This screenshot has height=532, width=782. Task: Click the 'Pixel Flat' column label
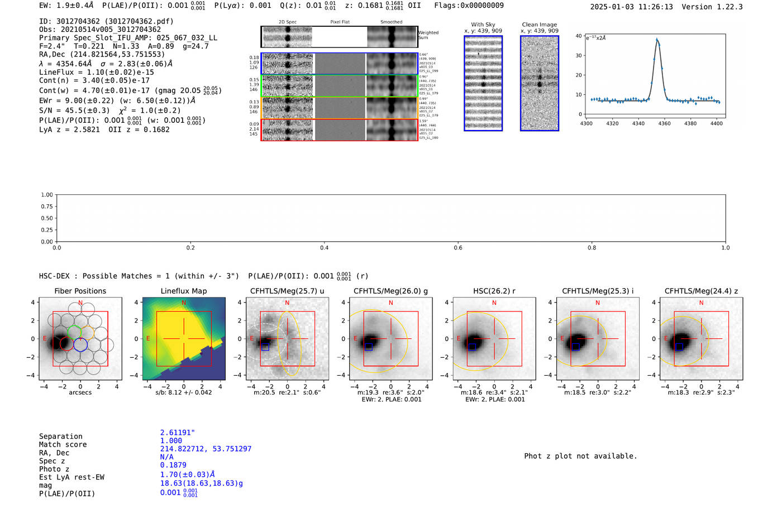[x=340, y=22]
